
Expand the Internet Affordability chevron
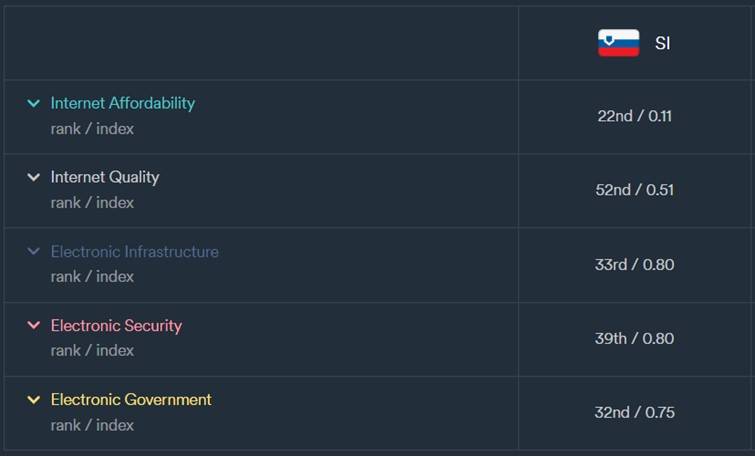pos(34,103)
